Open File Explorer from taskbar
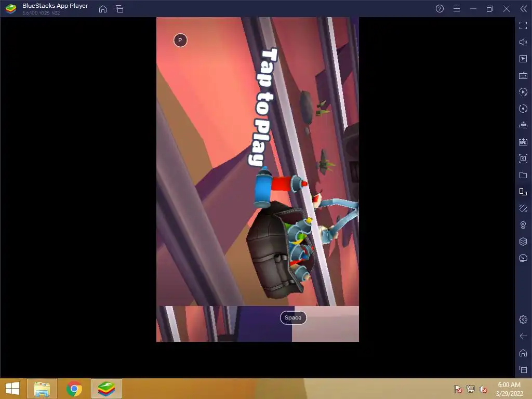Screen dimensions: 532x399 tap(42, 389)
